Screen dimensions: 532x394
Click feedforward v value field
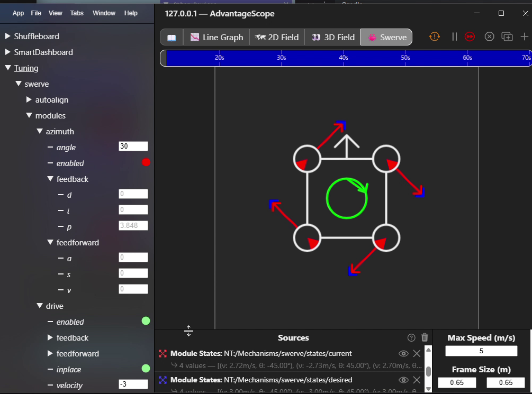coord(133,289)
